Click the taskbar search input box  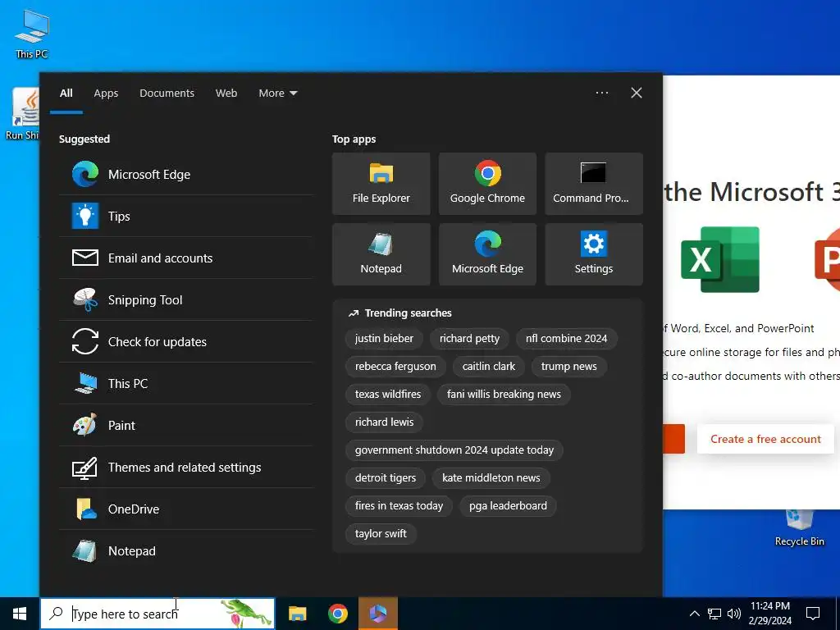coord(157,614)
